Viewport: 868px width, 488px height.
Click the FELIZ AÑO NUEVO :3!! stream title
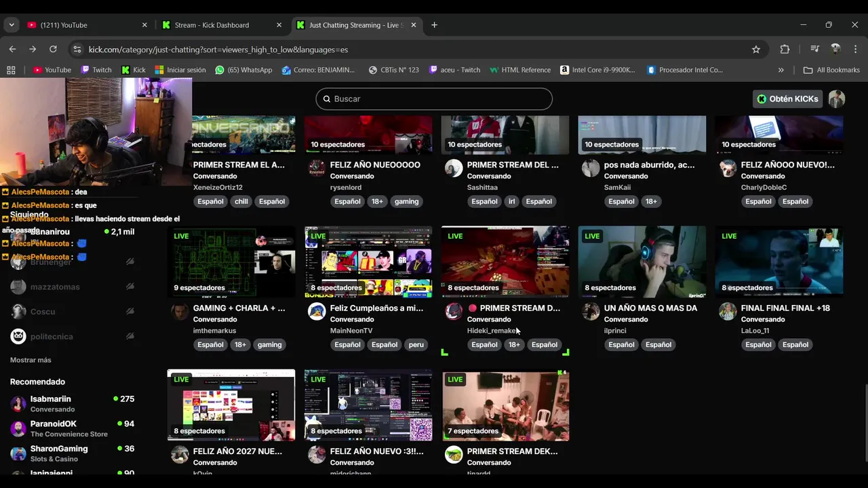376,451
